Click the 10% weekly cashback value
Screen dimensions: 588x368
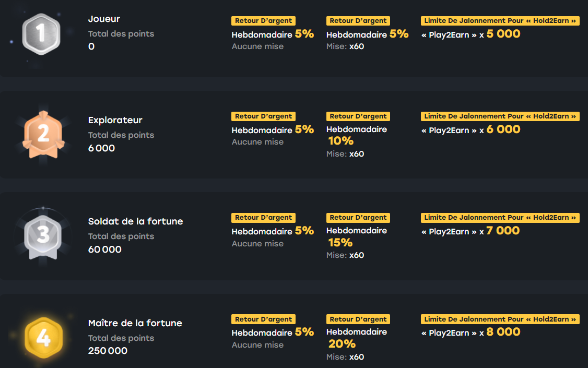(340, 141)
